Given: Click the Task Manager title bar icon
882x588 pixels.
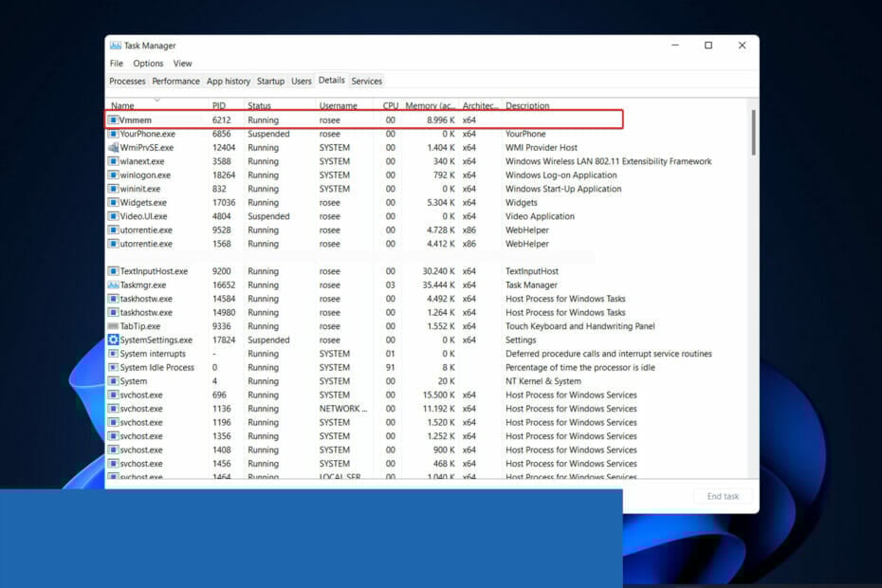Looking at the screenshot, I should pos(116,45).
